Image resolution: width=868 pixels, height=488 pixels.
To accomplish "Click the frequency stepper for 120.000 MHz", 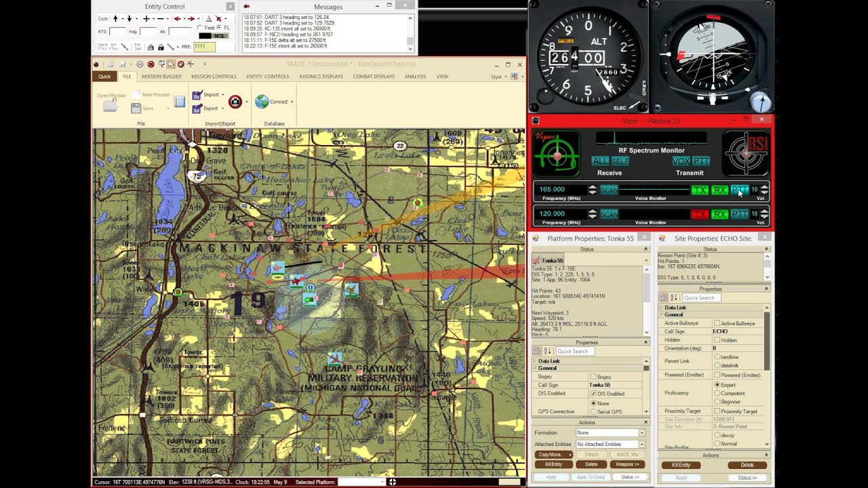I will [592, 214].
